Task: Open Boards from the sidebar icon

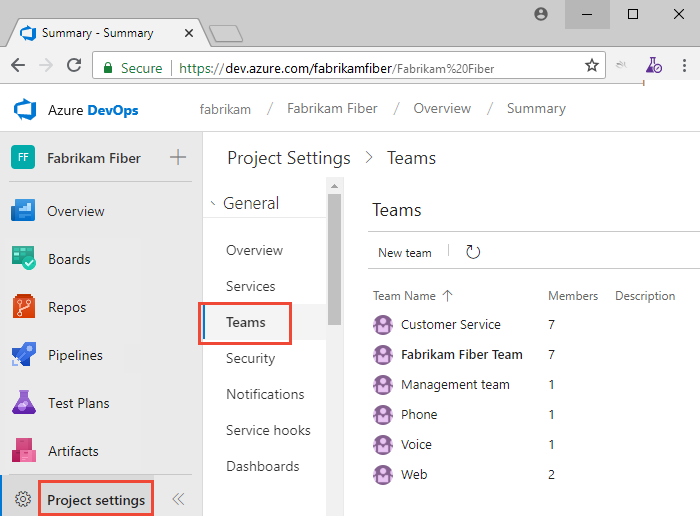Action: click(24, 259)
